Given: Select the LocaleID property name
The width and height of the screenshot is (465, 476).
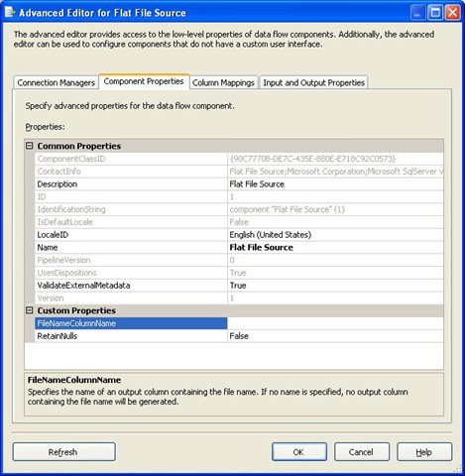Looking at the screenshot, I should (x=53, y=235).
